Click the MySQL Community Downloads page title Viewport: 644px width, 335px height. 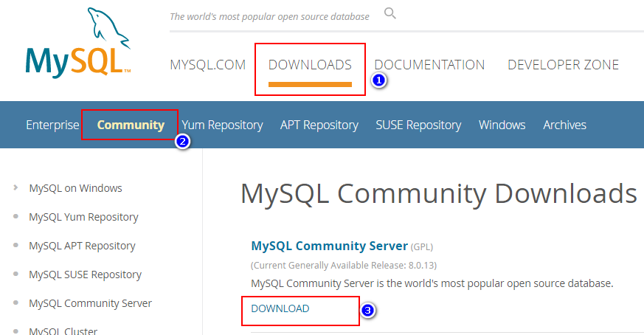439,193
